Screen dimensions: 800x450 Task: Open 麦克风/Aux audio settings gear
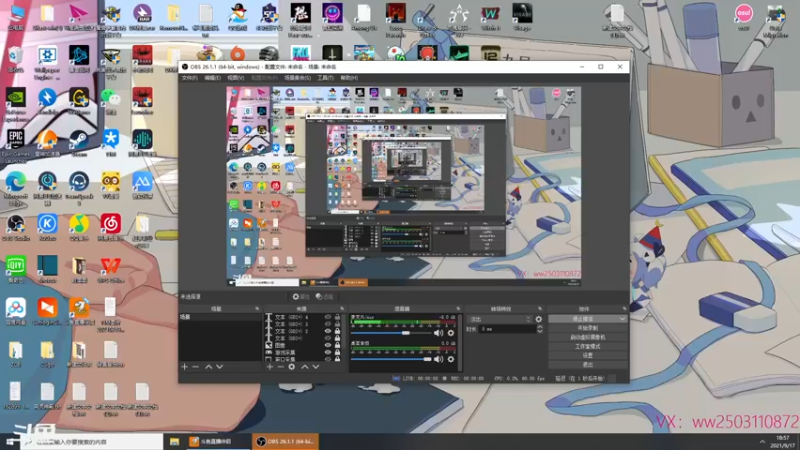[451, 333]
